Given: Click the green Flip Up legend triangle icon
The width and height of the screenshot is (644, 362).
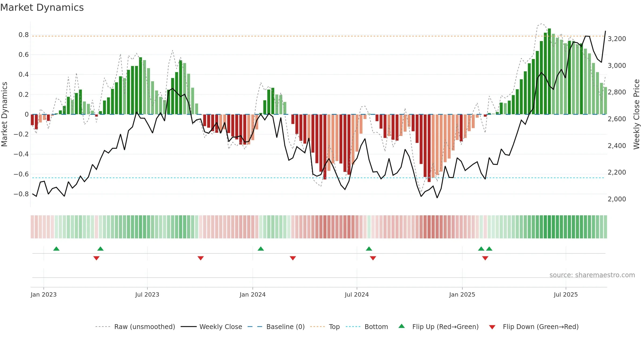Looking at the screenshot, I should 402,326.
